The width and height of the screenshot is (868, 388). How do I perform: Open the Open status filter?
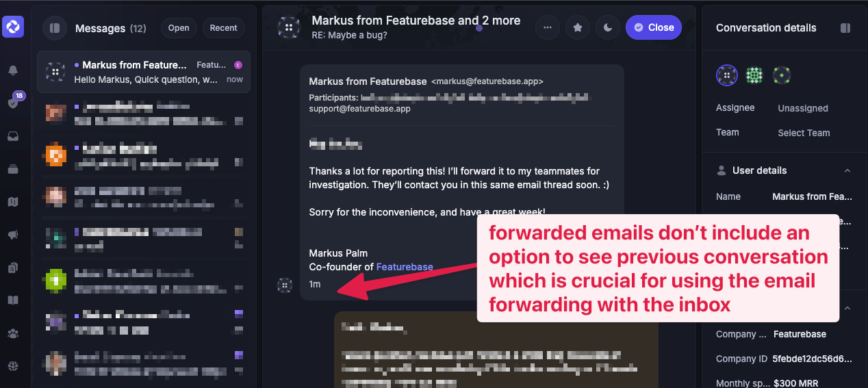point(179,28)
